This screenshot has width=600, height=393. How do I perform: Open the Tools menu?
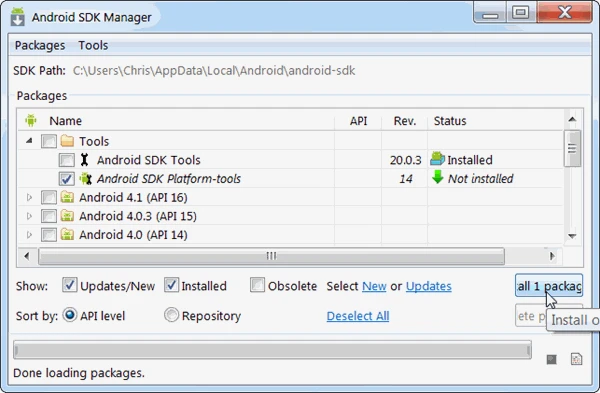coord(93,45)
